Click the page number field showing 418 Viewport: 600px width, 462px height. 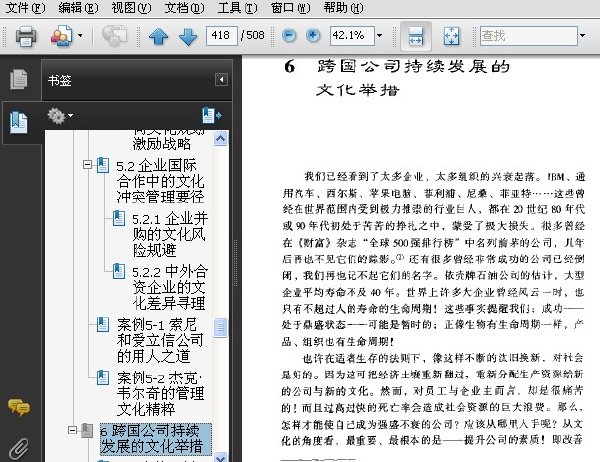tap(222, 36)
